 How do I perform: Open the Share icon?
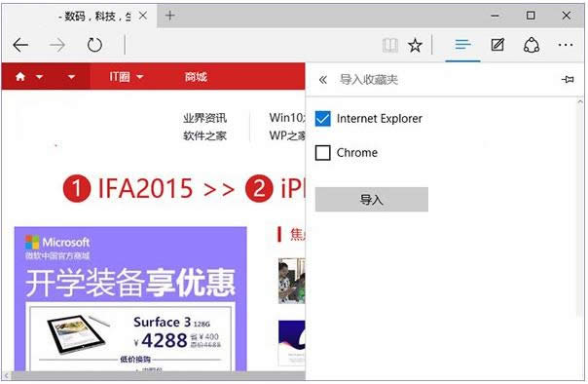coord(532,45)
